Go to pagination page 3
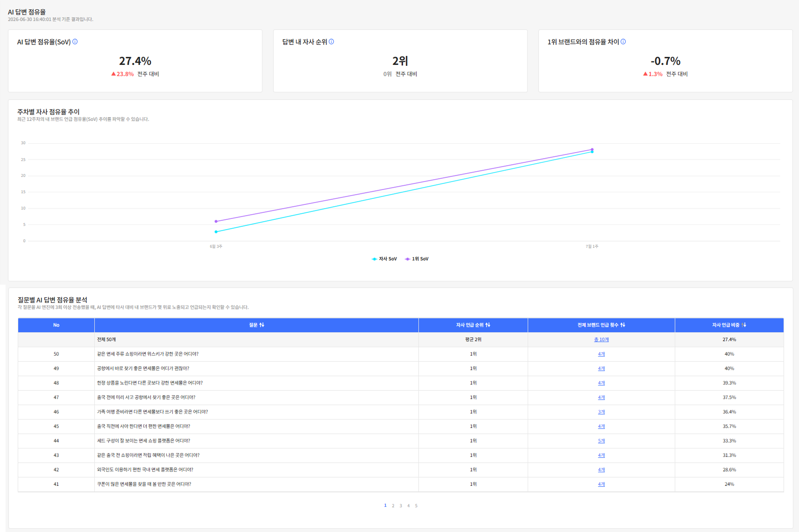 401,506
